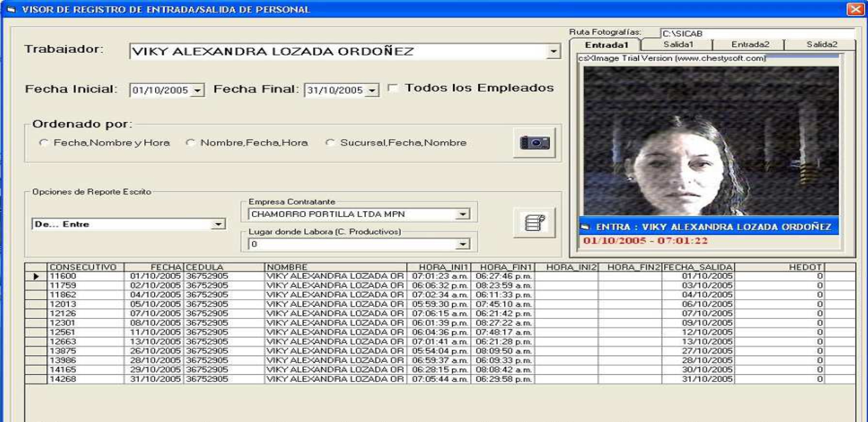Enable the Todos los Empleados checkbox
Screen dimensions: 868x422
393,88
